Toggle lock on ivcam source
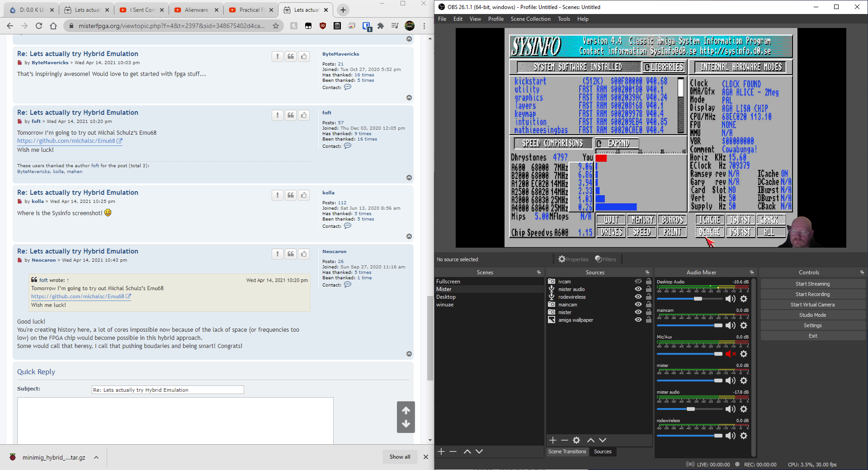Image resolution: width=868 pixels, height=470 pixels. click(648, 281)
